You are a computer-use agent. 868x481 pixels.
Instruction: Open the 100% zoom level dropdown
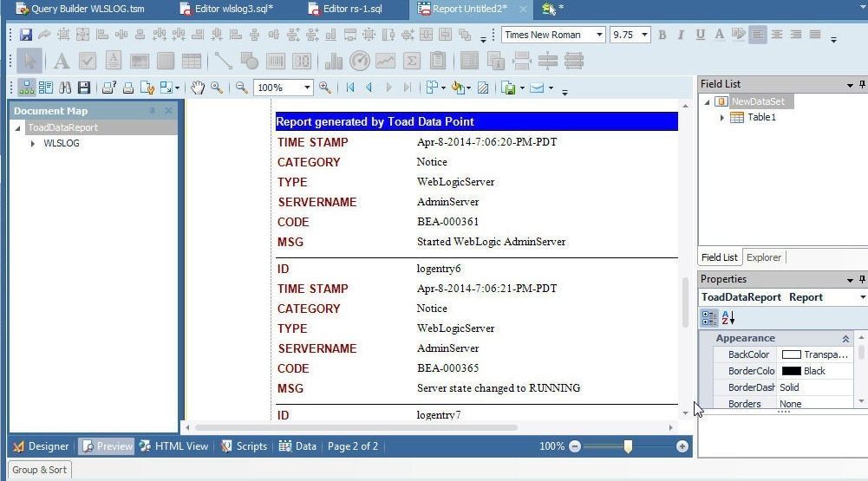307,88
